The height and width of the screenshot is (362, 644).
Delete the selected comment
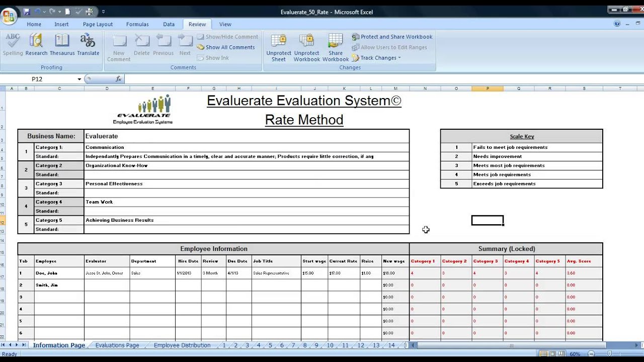point(142,45)
